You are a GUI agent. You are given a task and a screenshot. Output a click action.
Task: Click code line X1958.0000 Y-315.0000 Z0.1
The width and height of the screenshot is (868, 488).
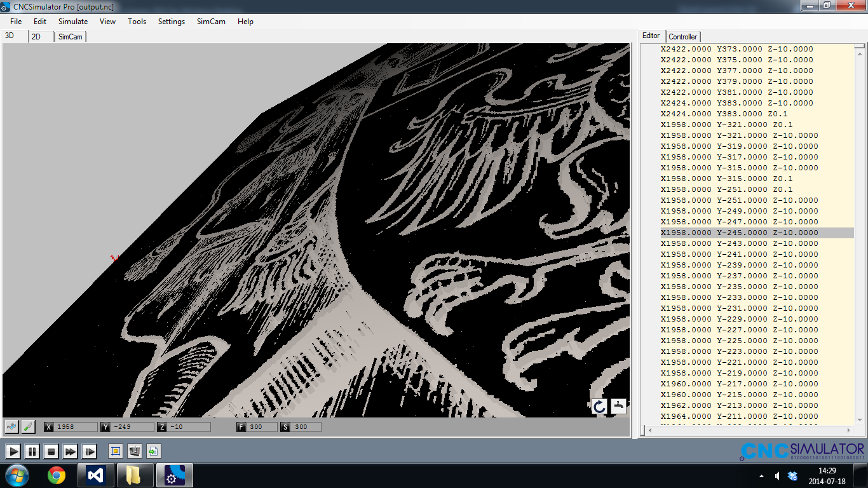[726, 179]
